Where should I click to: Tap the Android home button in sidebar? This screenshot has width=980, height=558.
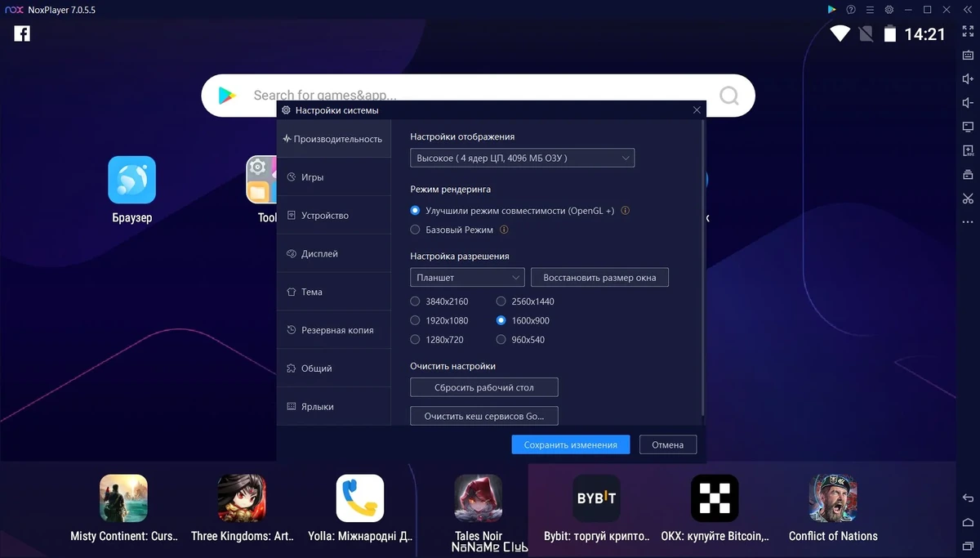968,522
